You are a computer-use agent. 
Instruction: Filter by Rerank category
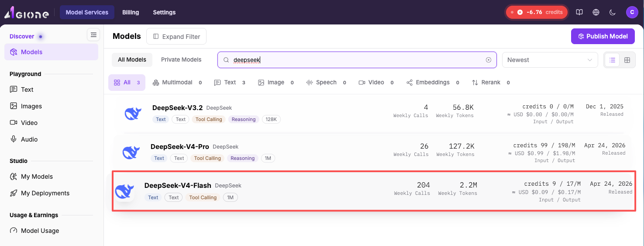490,83
